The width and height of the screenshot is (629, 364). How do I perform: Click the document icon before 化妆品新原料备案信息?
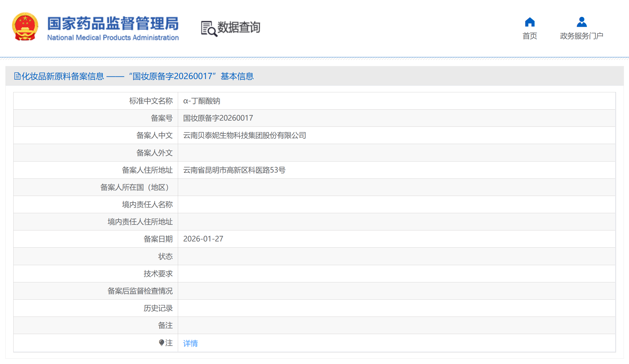[x=17, y=76]
